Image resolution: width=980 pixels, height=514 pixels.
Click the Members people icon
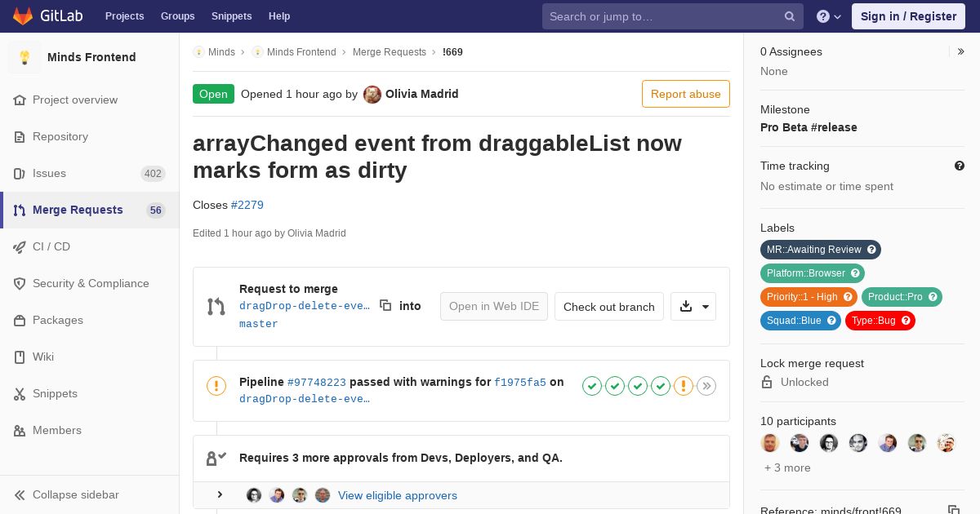tap(20, 431)
